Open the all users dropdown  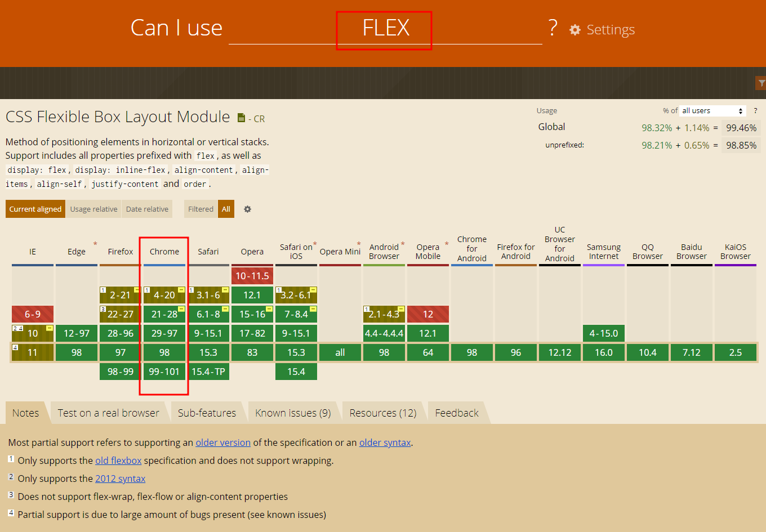(x=712, y=111)
